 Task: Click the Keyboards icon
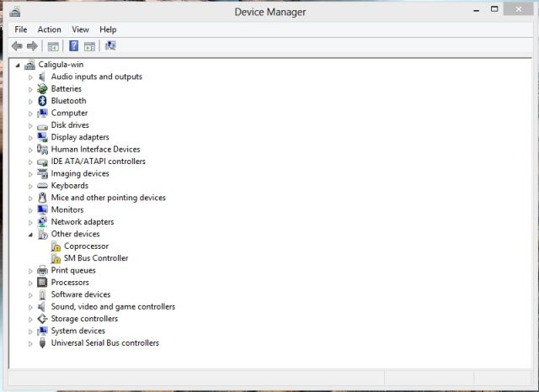(x=42, y=186)
